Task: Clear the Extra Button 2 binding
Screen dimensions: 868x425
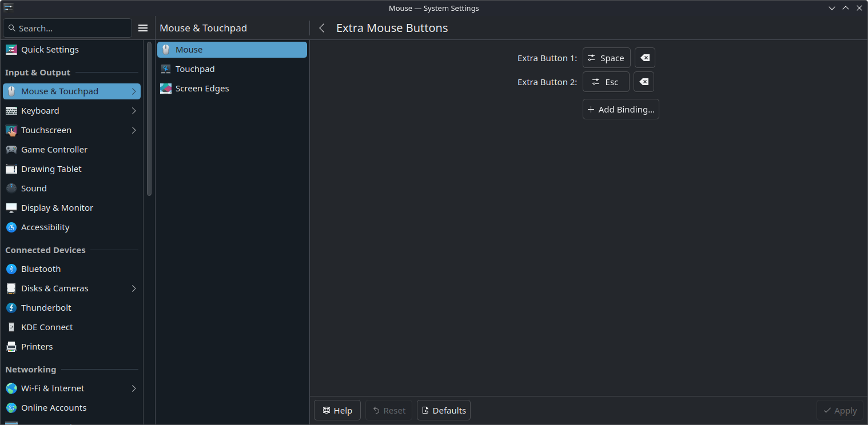Action: pyautogui.click(x=644, y=82)
